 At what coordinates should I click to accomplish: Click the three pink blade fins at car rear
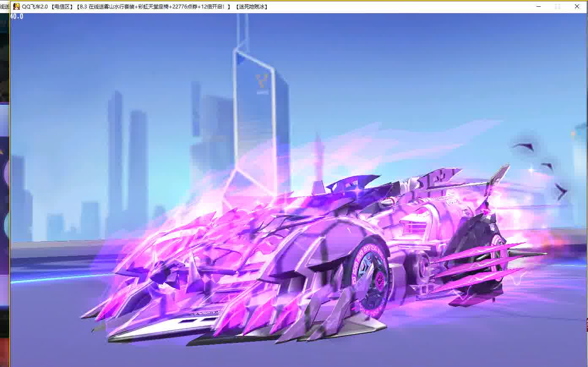tap(482, 264)
